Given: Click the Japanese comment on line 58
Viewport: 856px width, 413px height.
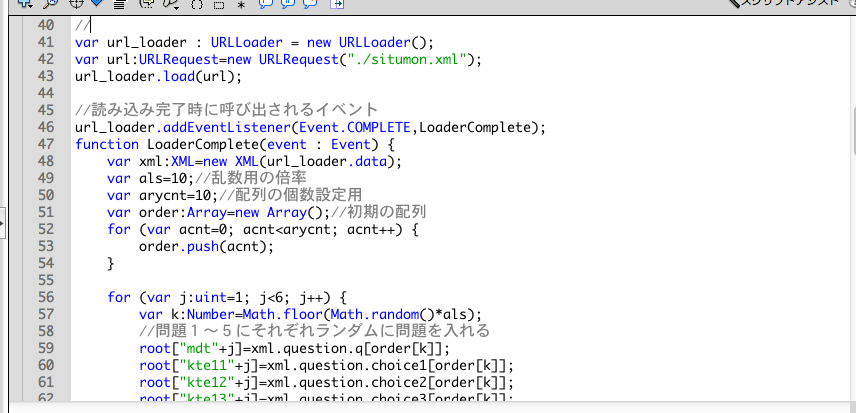Looking at the screenshot, I should 314,331.
